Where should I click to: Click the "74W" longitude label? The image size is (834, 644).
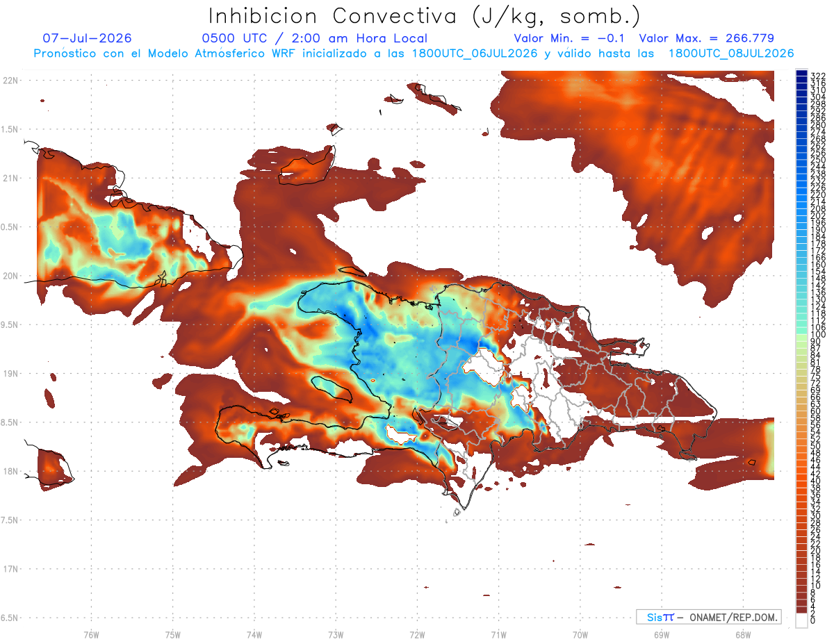(254, 634)
